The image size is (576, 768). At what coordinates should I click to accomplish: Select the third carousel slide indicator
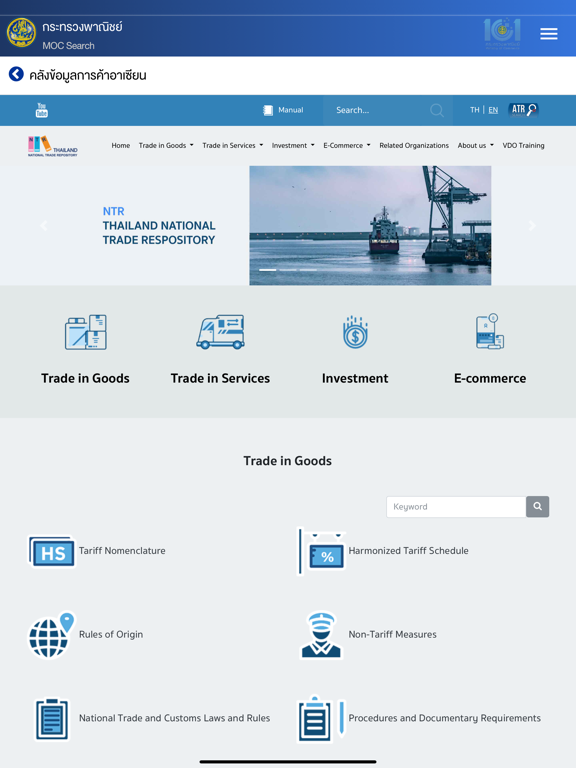tap(308, 270)
